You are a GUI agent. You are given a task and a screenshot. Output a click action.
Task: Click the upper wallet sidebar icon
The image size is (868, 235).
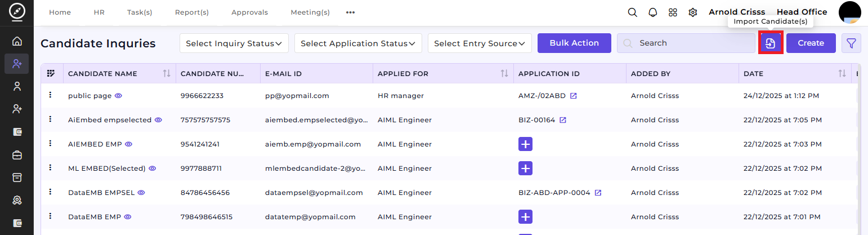pyautogui.click(x=17, y=132)
